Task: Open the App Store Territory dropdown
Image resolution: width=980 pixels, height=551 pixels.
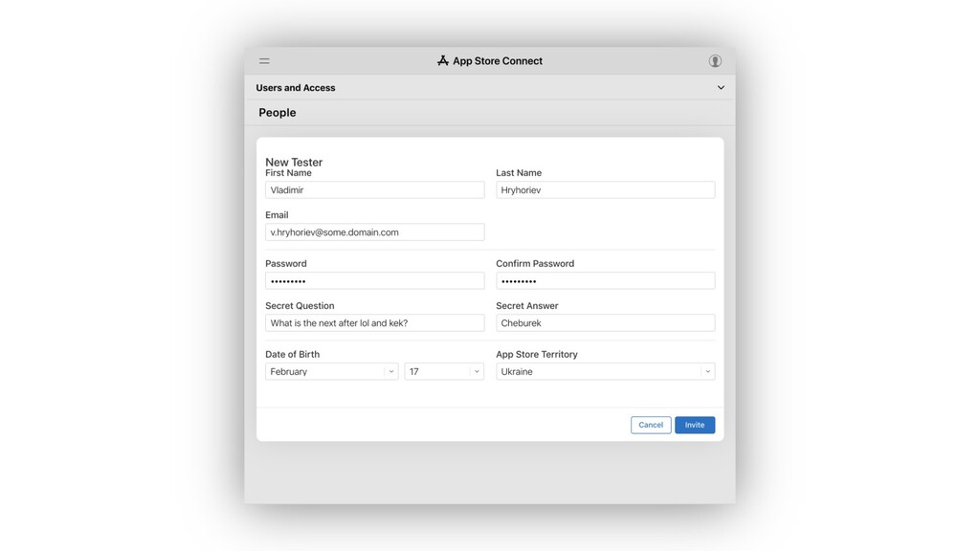Action: [x=606, y=372]
